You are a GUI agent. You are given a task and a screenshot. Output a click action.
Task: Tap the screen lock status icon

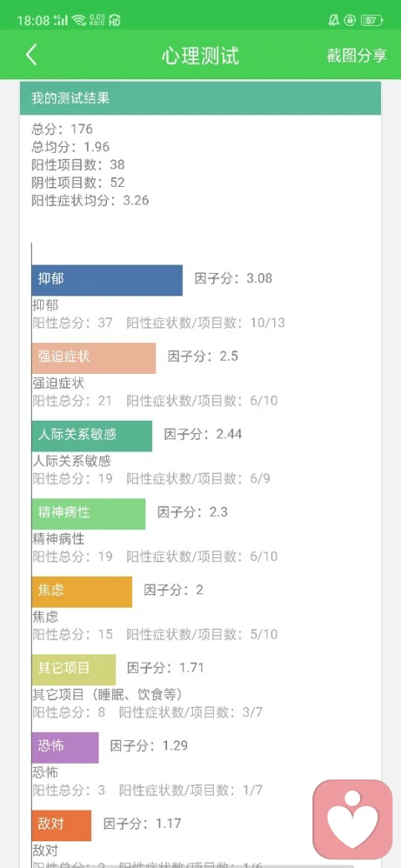click(x=350, y=21)
